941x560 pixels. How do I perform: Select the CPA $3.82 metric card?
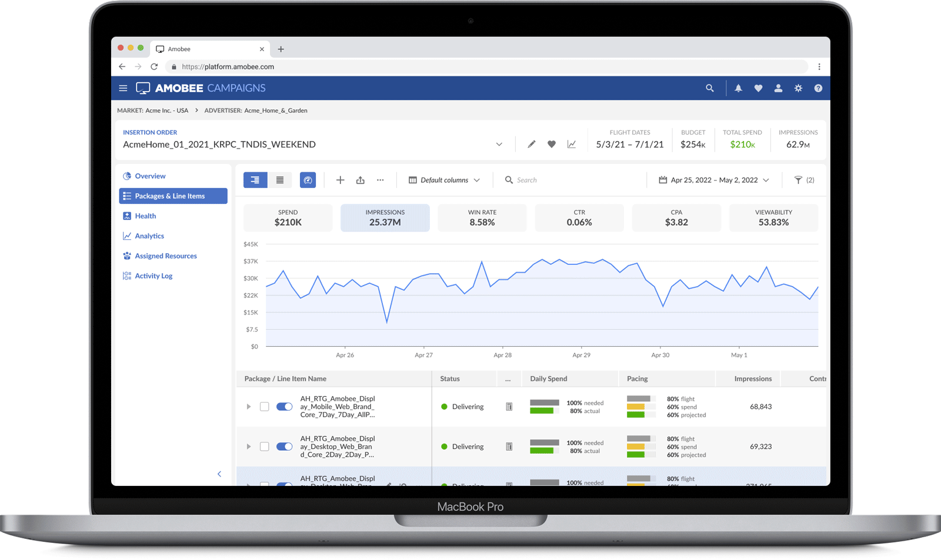(x=676, y=217)
